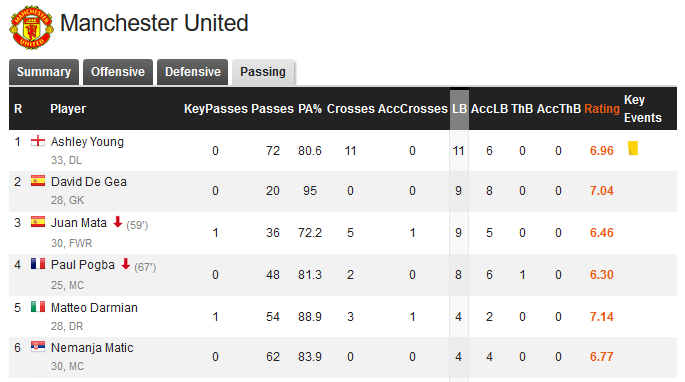The height and width of the screenshot is (382, 685).
Task: Click Ashley Young's yellow card icon
Action: [x=633, y=148]
